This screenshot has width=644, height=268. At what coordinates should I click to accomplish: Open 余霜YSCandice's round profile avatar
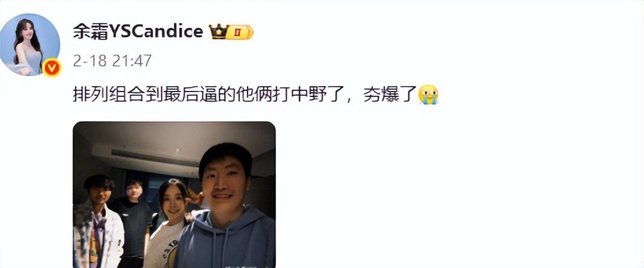click(30, 44)
